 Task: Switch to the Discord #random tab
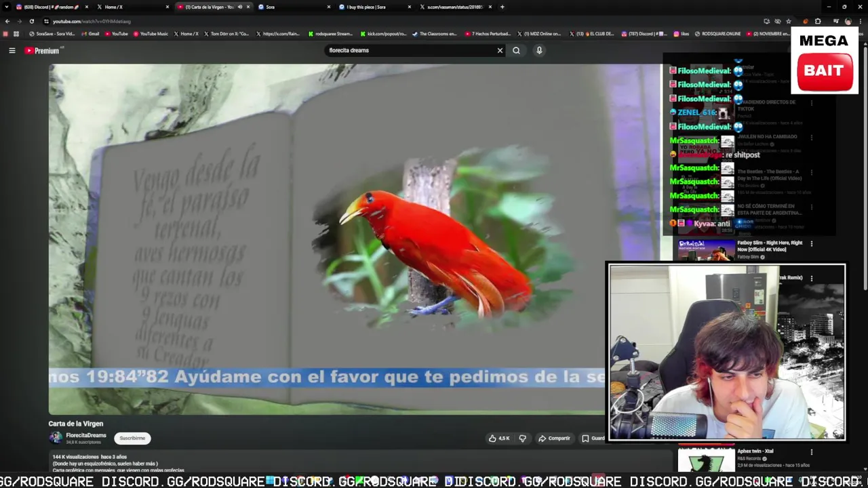pyautogui.click(x=51, y=7)
